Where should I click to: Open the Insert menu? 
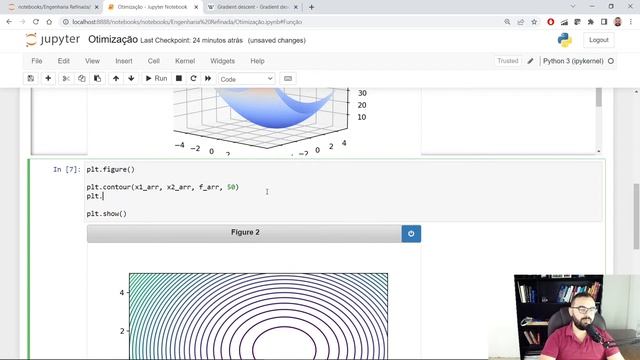124,61
